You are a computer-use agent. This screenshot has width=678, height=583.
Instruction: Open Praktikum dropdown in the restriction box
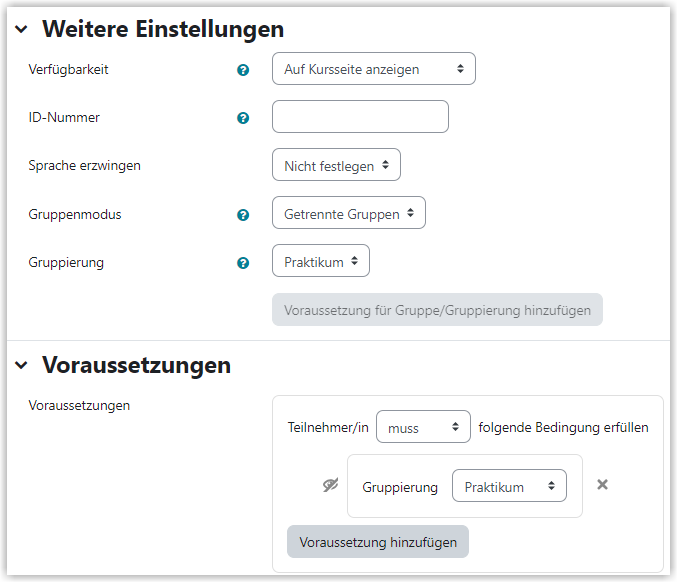[x=509, y=486]
